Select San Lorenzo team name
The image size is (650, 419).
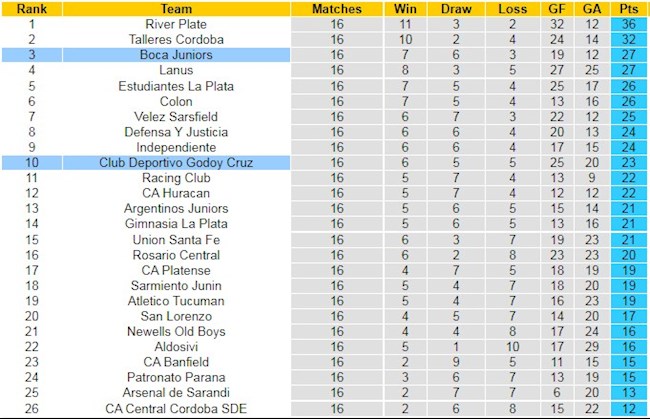pyautogui.click(x=176, y=316)
